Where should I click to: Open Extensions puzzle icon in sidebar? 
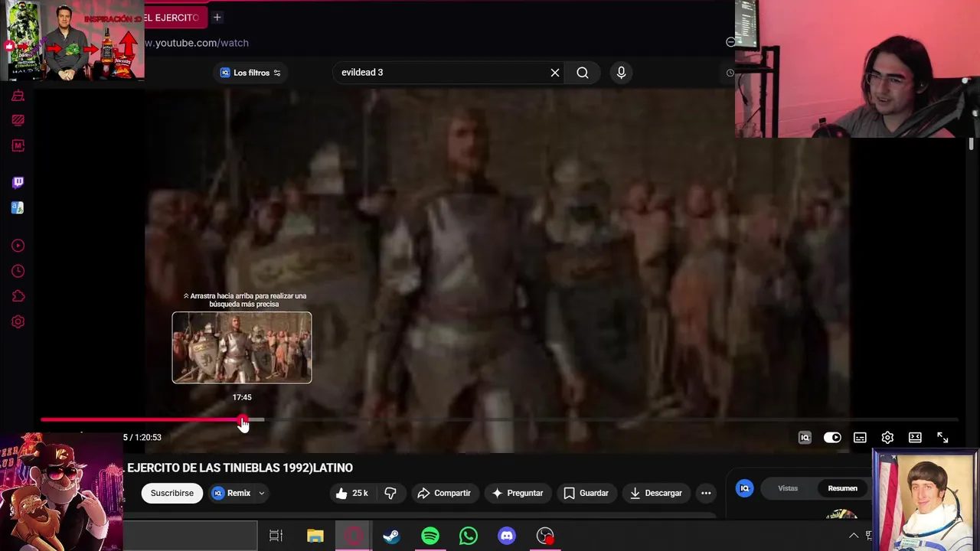pyautogui.click(x=18, y=296)
